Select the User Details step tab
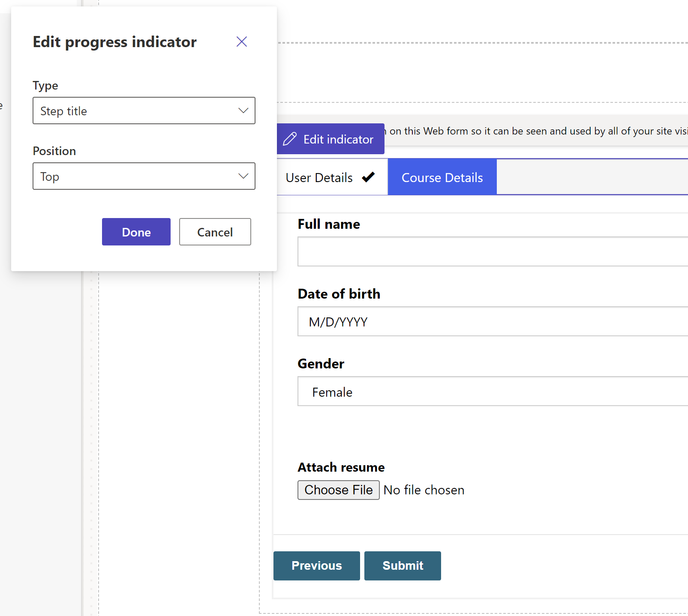Image resolution: width=688 pixels, height=616 pixels. [x=319, y=177]
